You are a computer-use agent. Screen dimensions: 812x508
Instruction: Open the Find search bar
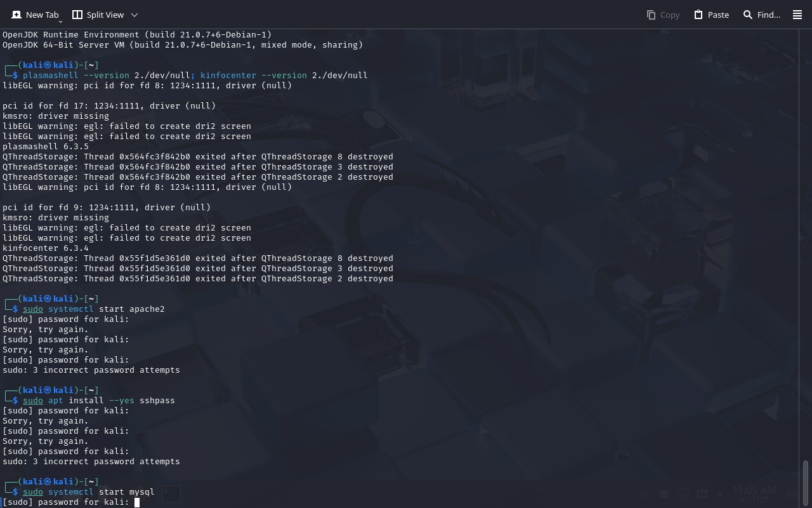(x=761, y=15)
